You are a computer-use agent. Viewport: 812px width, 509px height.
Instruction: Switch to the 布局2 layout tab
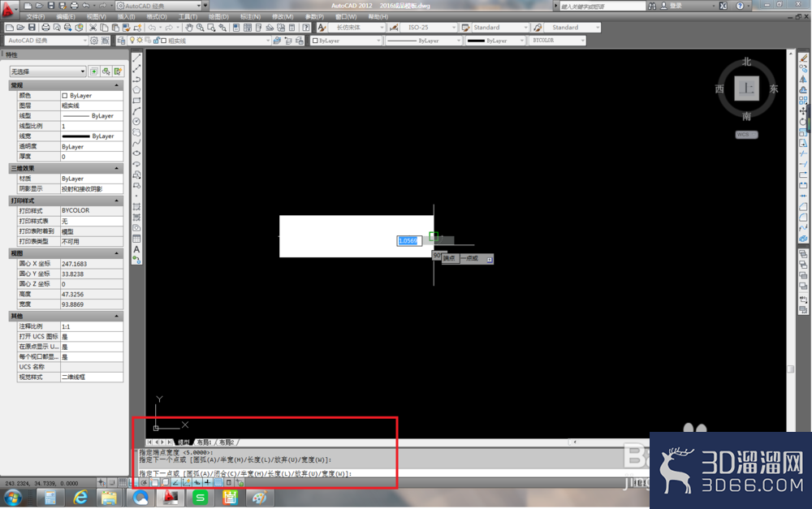coord(227,442)
